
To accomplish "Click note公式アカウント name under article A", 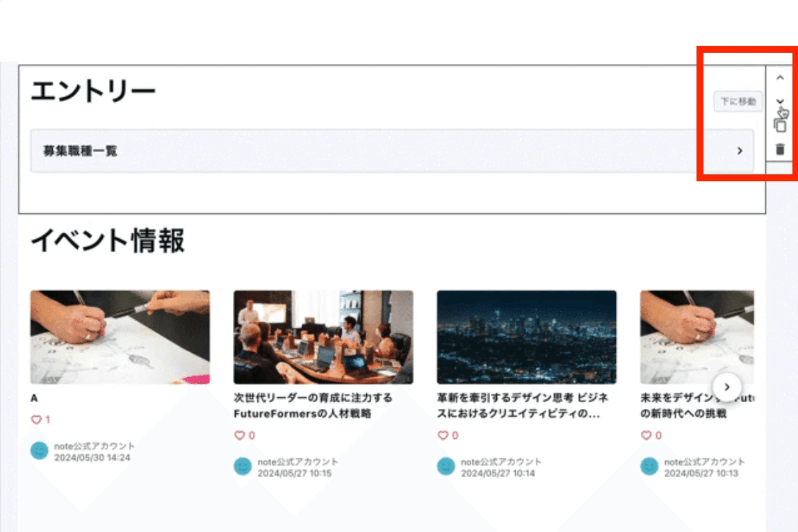I will coord(95,446).
